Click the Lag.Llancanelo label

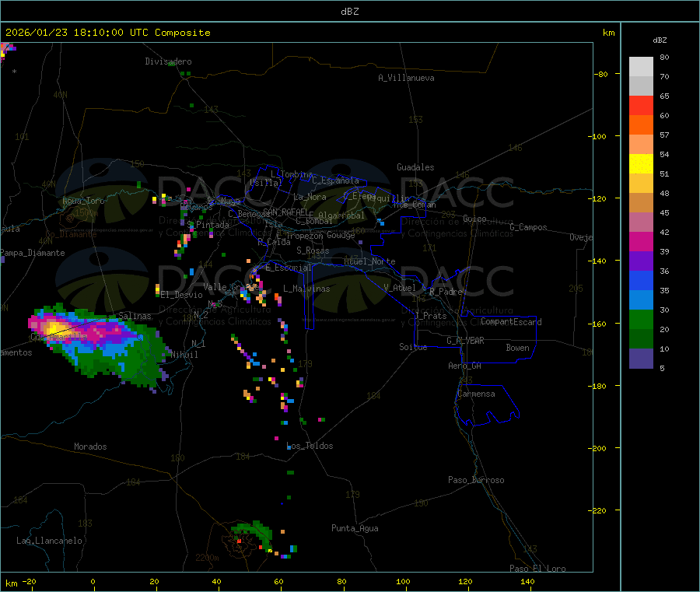[49, 541]
